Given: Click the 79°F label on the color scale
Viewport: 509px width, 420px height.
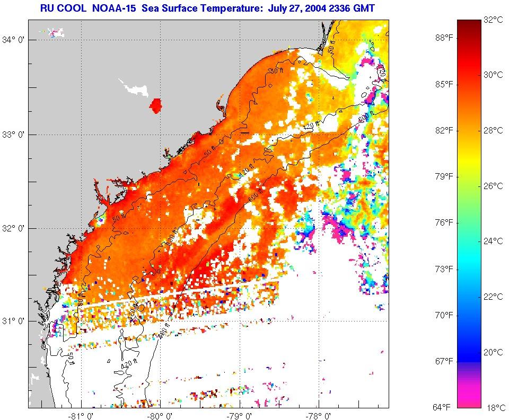Looking at the screenshot, I should point(444,177).
